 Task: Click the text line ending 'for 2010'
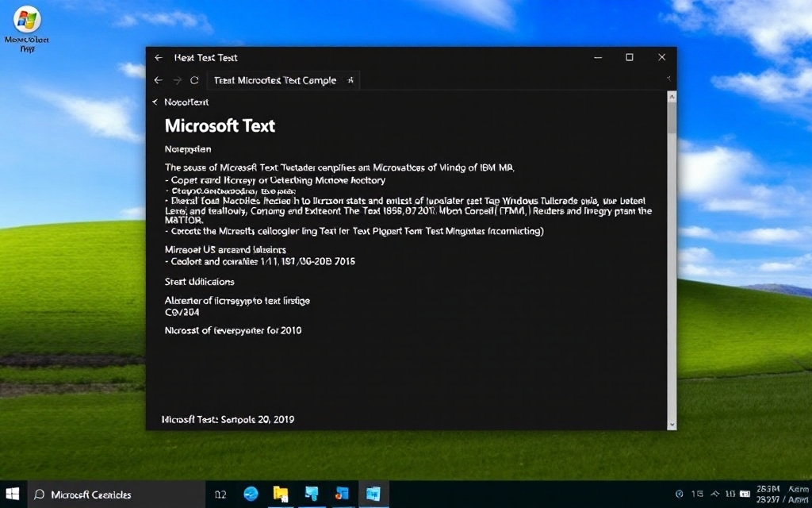[x=233, y=331]
